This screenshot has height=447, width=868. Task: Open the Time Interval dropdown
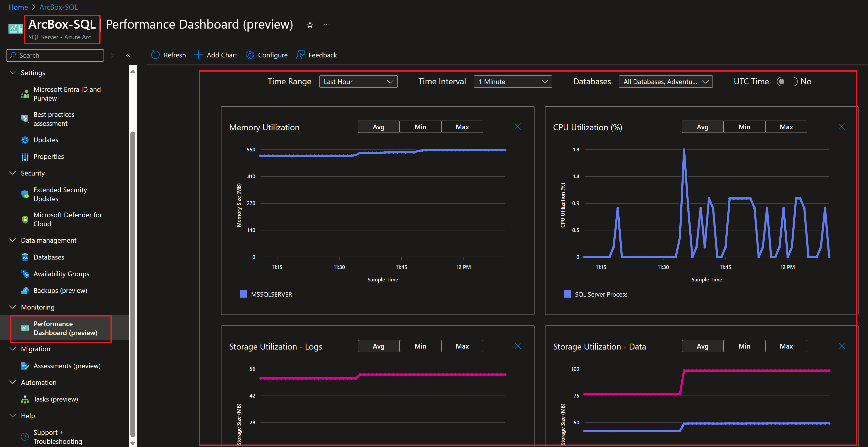[512, 82]
